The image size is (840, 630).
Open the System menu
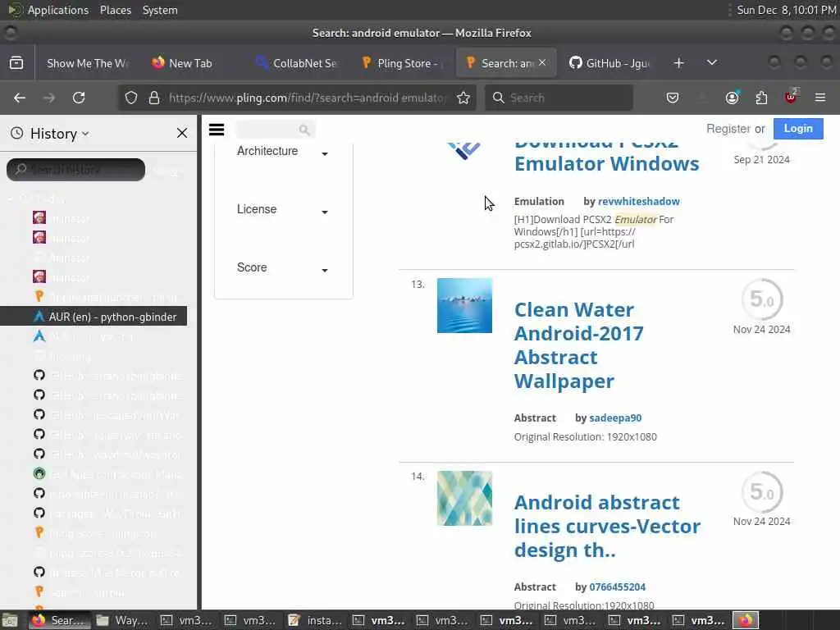160,10
